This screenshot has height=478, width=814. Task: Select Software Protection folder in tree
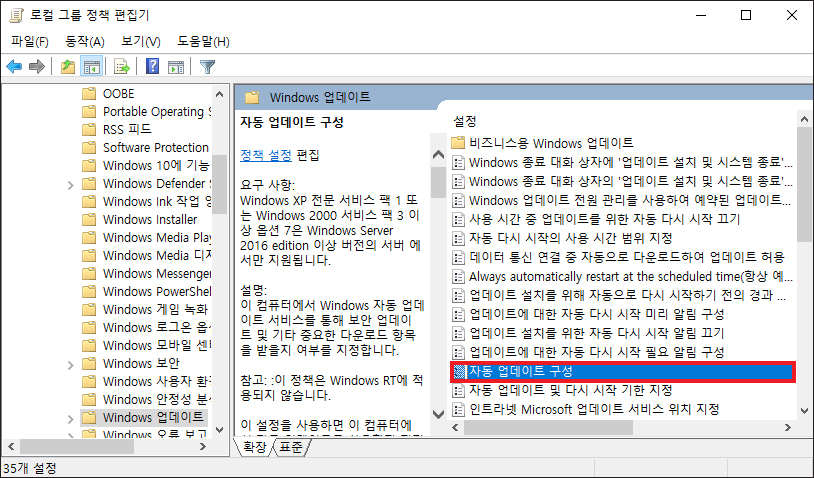tap(155, 147)
